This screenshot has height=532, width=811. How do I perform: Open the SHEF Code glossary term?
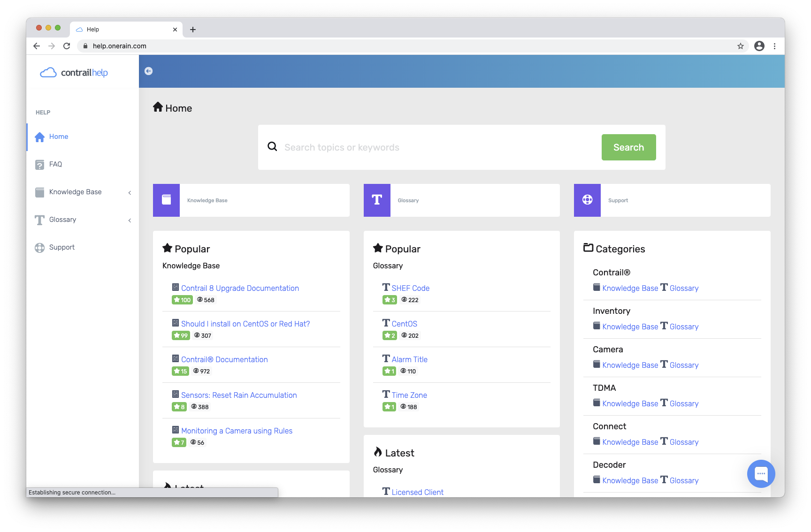click(411, 288)
